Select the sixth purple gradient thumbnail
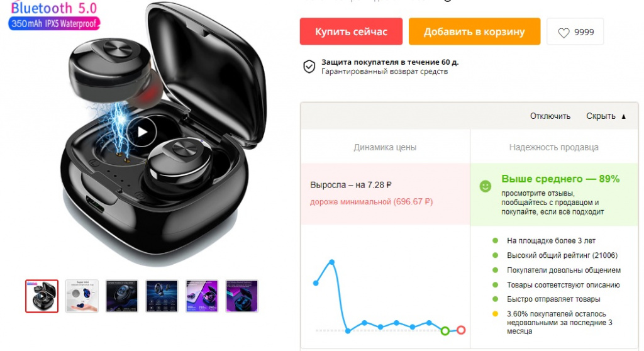Image resolution: width=644 pixels, height=351 pixels. [241, 296]
